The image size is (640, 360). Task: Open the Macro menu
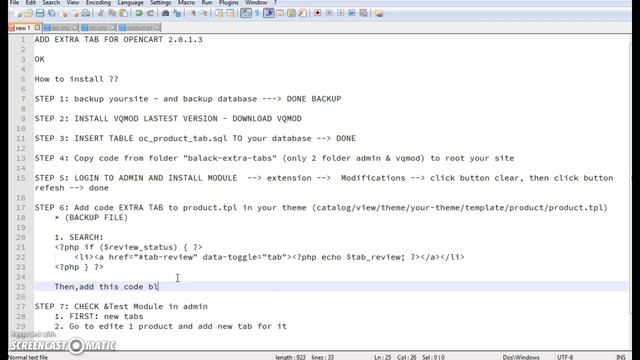[x=186, y=2]
